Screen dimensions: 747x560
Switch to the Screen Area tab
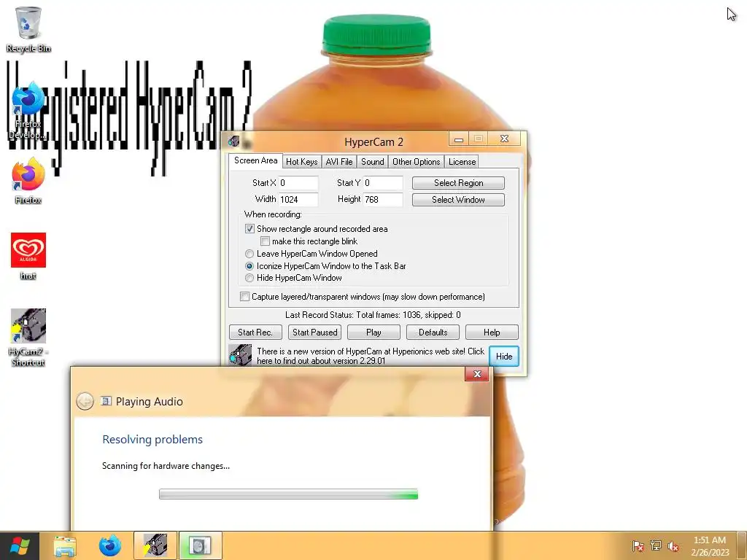click(255, 160)
